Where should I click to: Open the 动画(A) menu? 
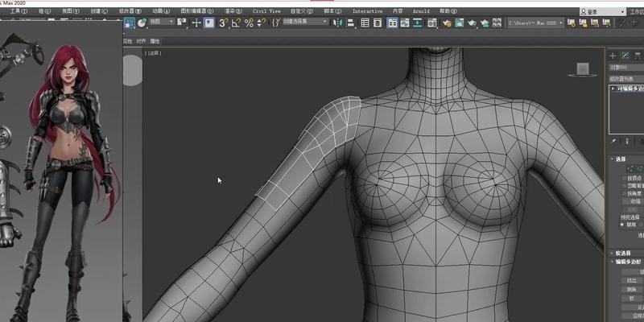pos(160,11)
